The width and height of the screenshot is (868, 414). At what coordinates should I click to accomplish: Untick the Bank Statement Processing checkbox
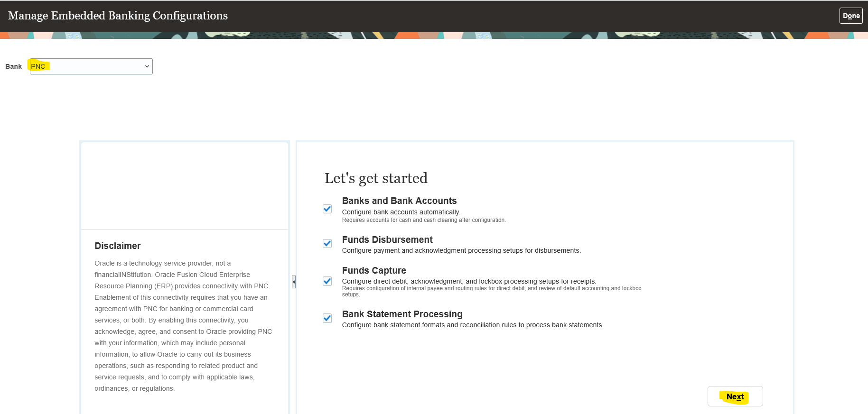point(327,318)
